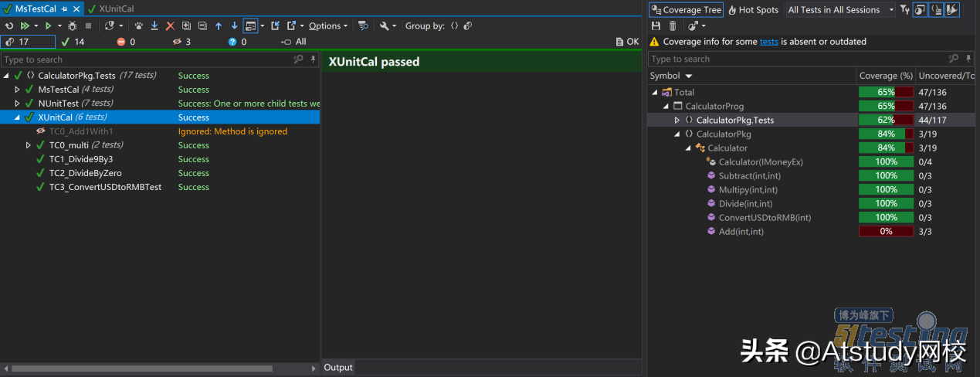The image size is (980, 377).
Task: Expand the TC0_multi test group
Action: pos(29,145)
